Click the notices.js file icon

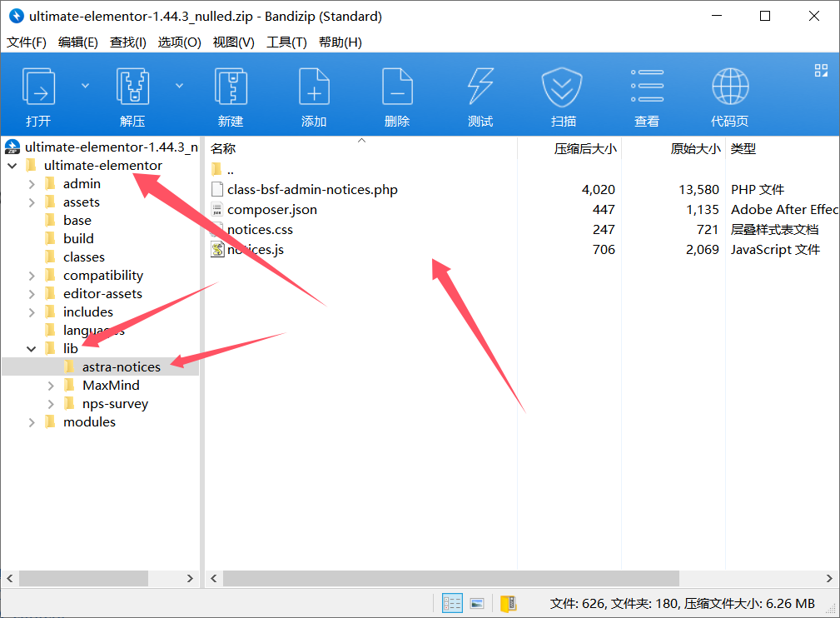[x=217, y=249]
